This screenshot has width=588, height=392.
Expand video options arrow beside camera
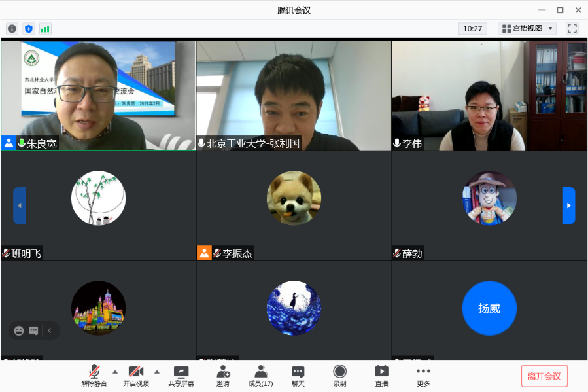pyautogui.click(x=157, y=372)
